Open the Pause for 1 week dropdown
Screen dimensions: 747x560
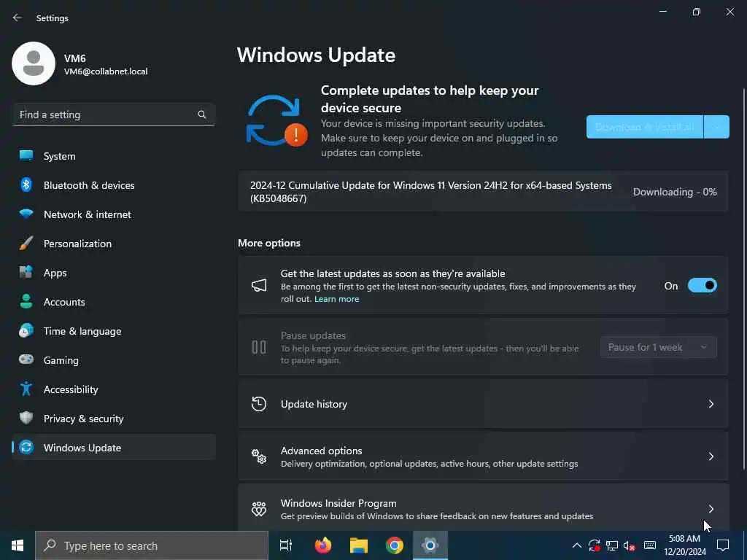coord(659,347)
